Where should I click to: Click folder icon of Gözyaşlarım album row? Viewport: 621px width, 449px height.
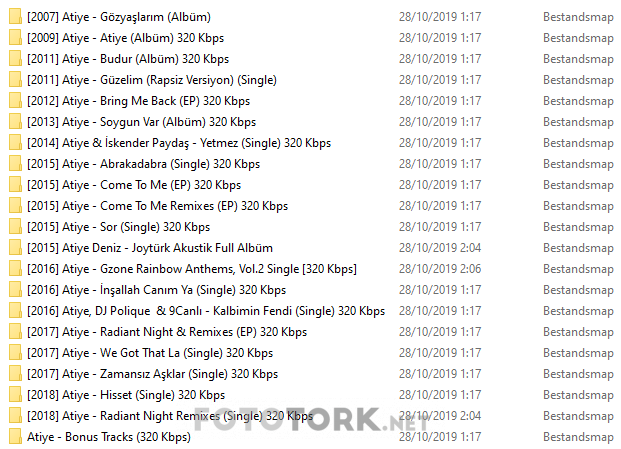tap(15, 17)
